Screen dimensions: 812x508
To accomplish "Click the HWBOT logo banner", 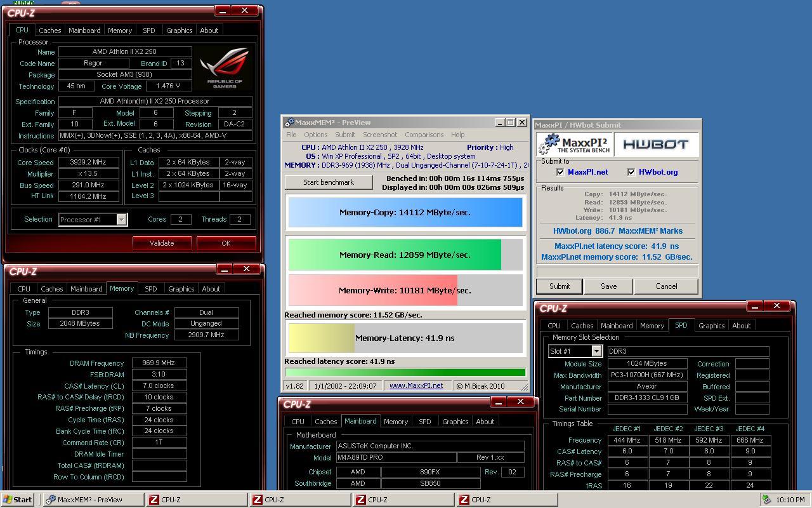I will (x=655, y=144).
